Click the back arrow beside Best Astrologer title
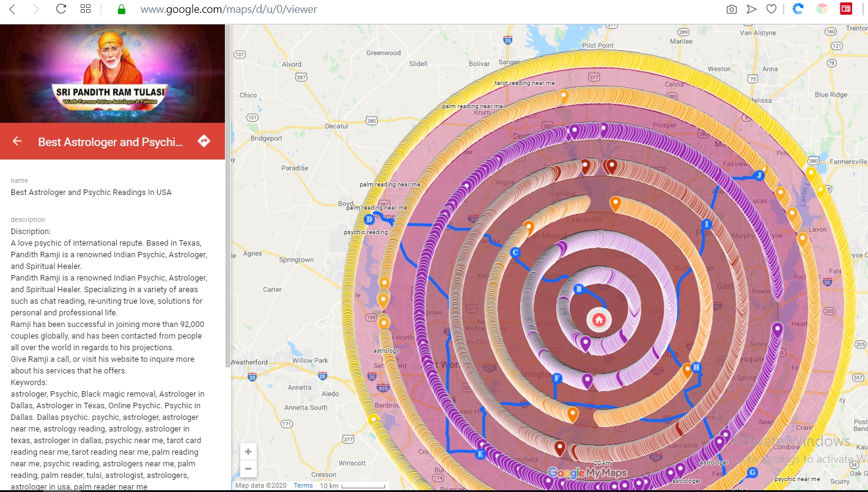868x492 pixels. 17,141
